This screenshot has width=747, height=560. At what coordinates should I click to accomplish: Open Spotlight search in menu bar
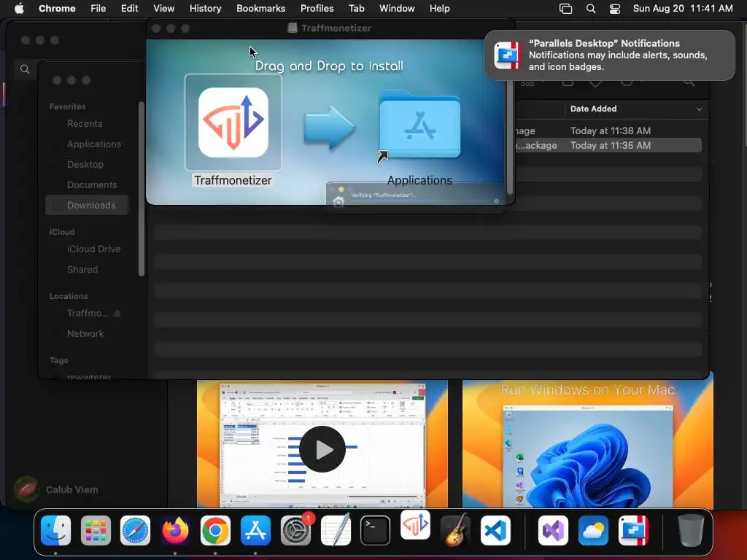(x=591, y=9)
